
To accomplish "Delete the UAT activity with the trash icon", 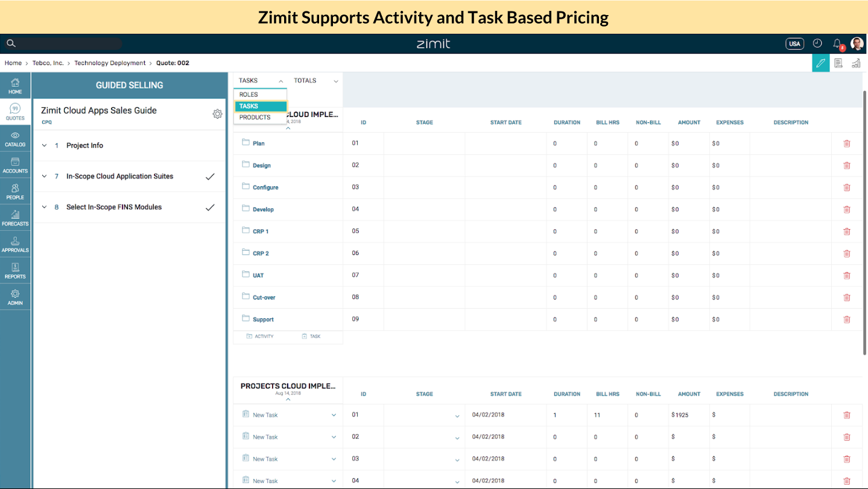I will pyautogui.click(x=846, y=276).
